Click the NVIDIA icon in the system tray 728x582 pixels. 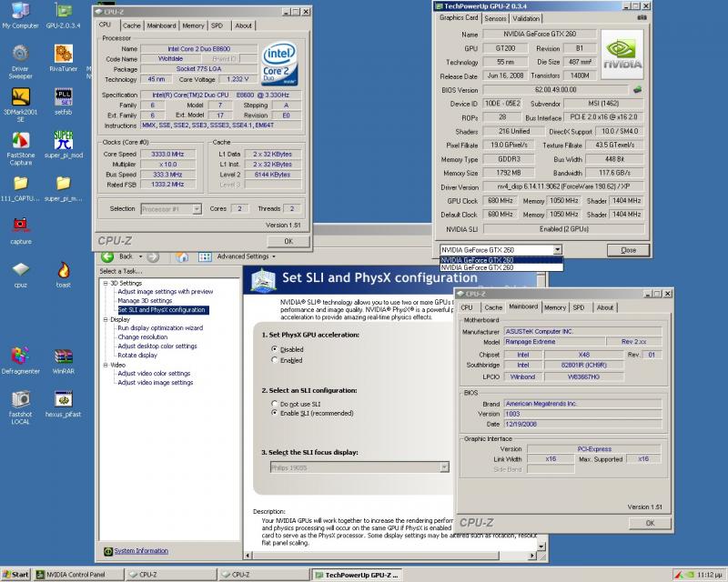691,575
